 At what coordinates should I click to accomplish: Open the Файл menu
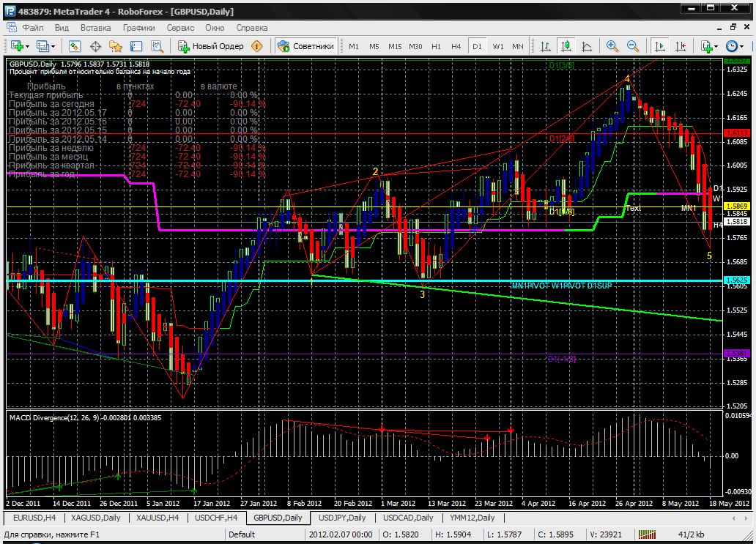(33, 28)
